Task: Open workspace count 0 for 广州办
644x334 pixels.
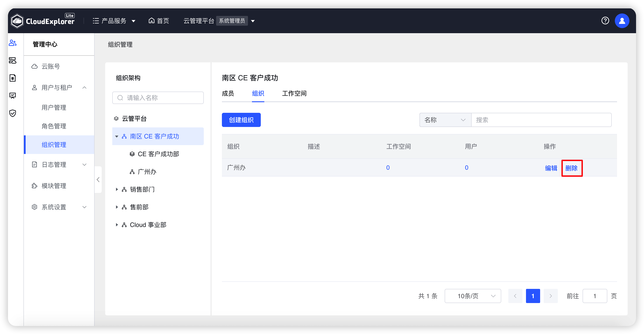Action: (x=388, y=168)
